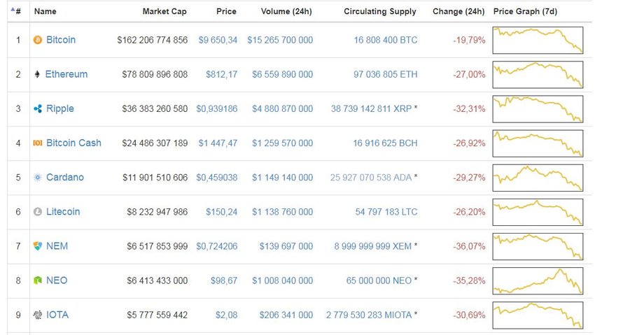Viewport: 644px width, 335px height.
Task: Click the NEM shield logo icon
Action: pyautogui.click(x=38, y=246)
